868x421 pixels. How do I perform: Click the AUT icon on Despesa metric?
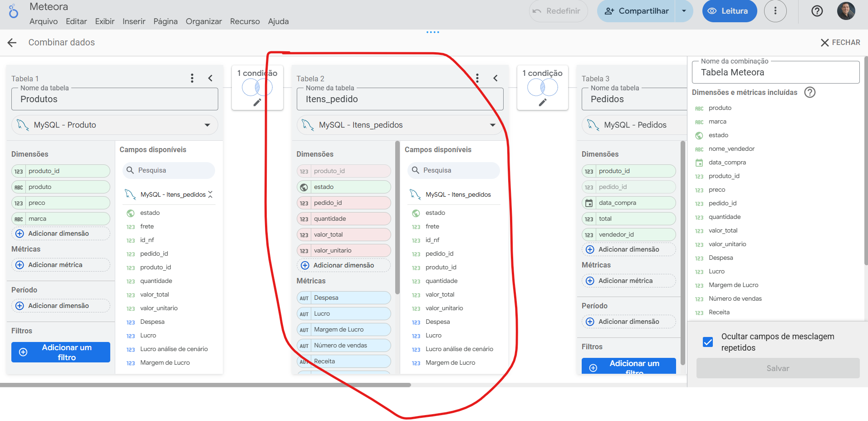click(x=304, y=298)
